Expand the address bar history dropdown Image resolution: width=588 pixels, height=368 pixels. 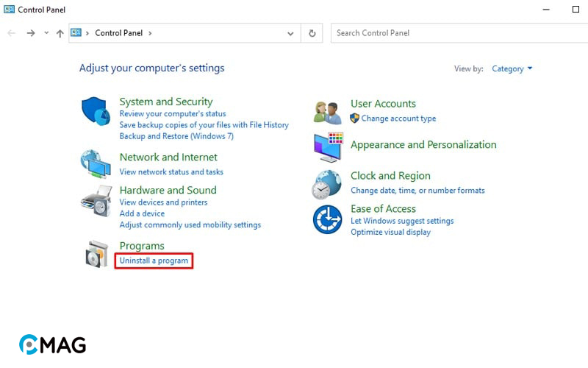click(291, 33)
